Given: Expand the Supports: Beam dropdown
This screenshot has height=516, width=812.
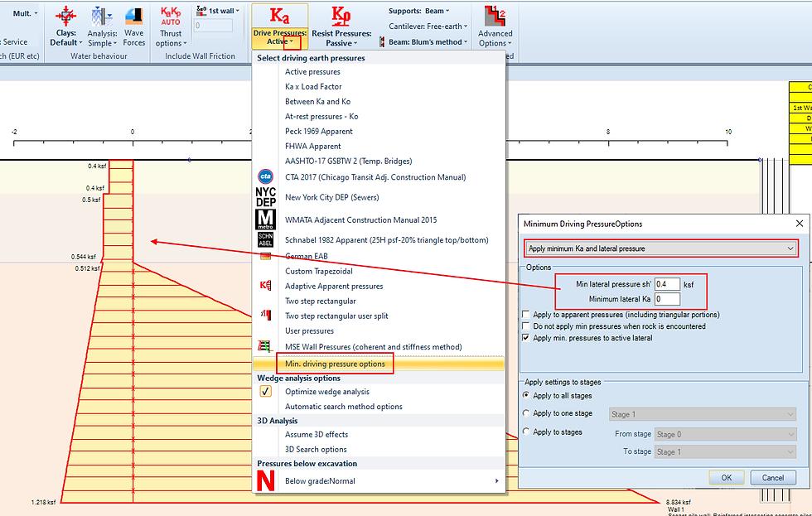Looking at the screenshot, I should pyautogui.click(x=419, y=11).
